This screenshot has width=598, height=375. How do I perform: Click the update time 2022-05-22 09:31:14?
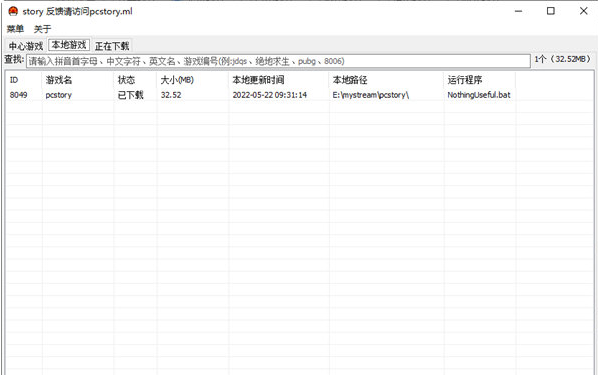tap(270, 95)
